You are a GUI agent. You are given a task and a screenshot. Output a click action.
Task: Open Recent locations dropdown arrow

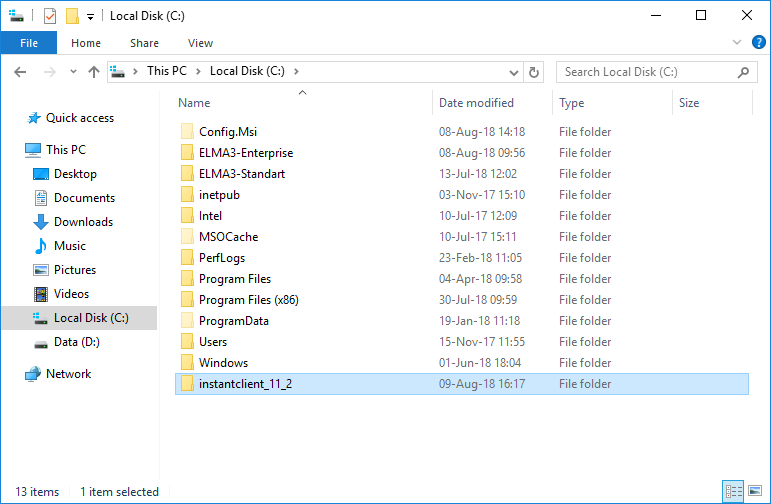tap(73, 72)
